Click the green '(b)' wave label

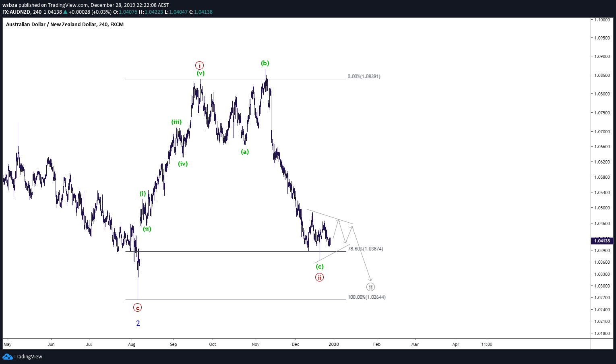click(x=265, y=63)
